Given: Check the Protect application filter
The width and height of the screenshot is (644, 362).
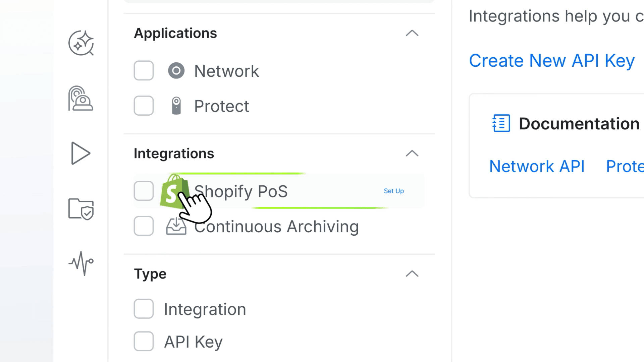Looking at the screenshot, I should click(144, 106).
